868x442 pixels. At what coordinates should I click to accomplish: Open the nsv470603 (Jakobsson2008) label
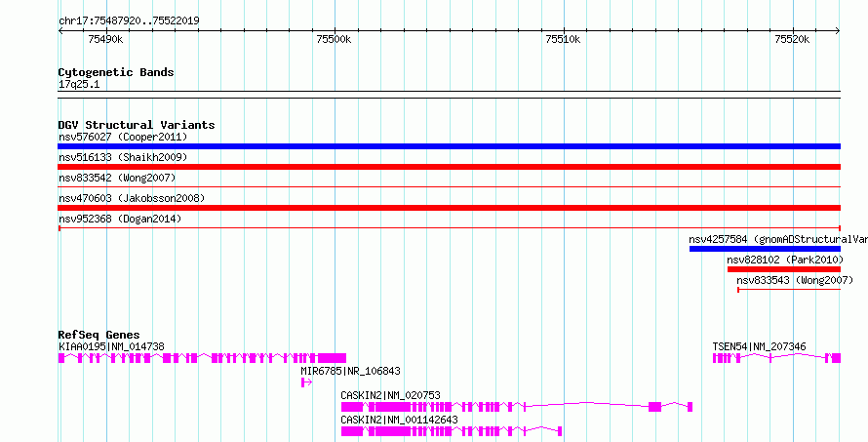[x=132, y=198]
